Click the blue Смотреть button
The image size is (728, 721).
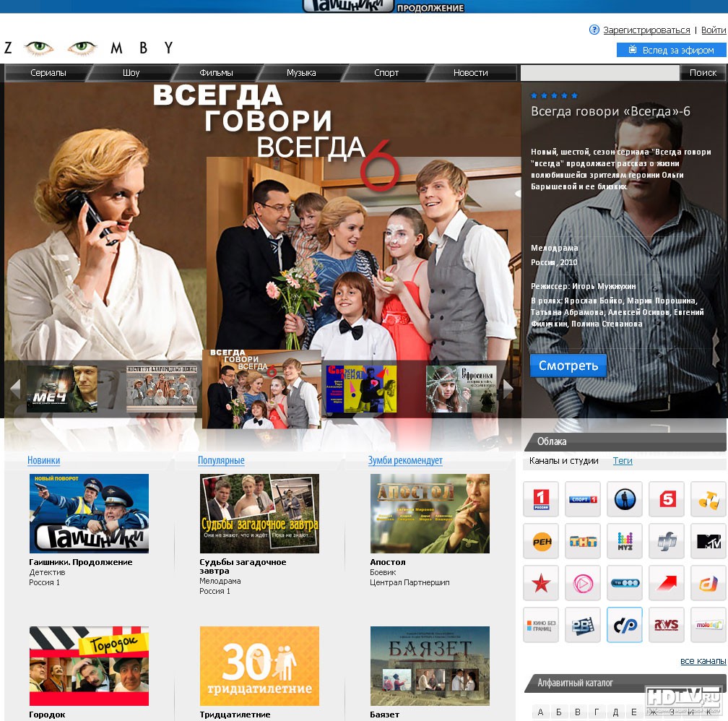click(568, 366)
